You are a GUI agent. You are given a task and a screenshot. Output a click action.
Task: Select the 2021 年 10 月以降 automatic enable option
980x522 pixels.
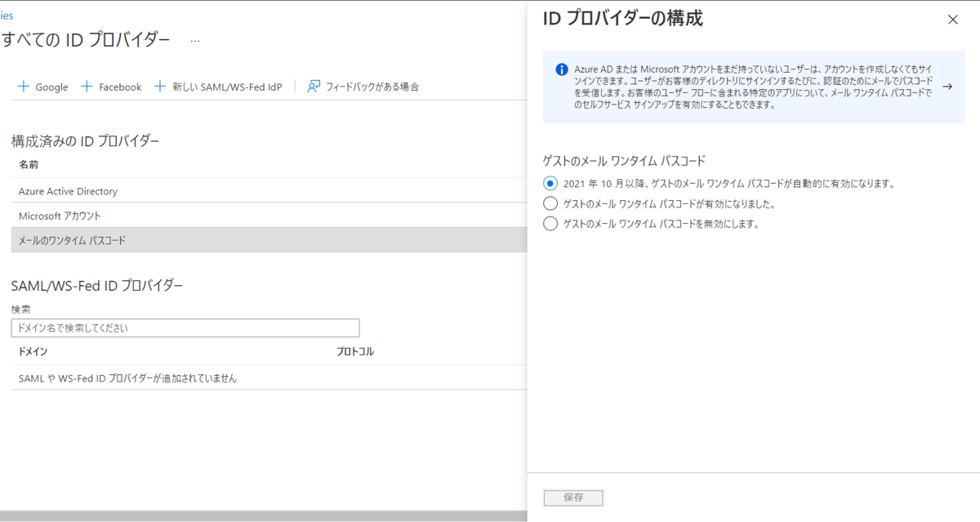(550, 184)
